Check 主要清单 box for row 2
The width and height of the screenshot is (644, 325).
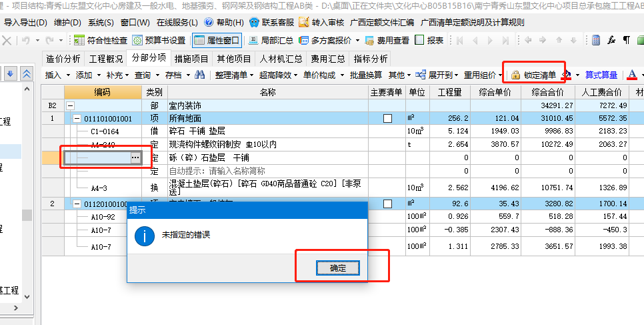tap(387, 204)
